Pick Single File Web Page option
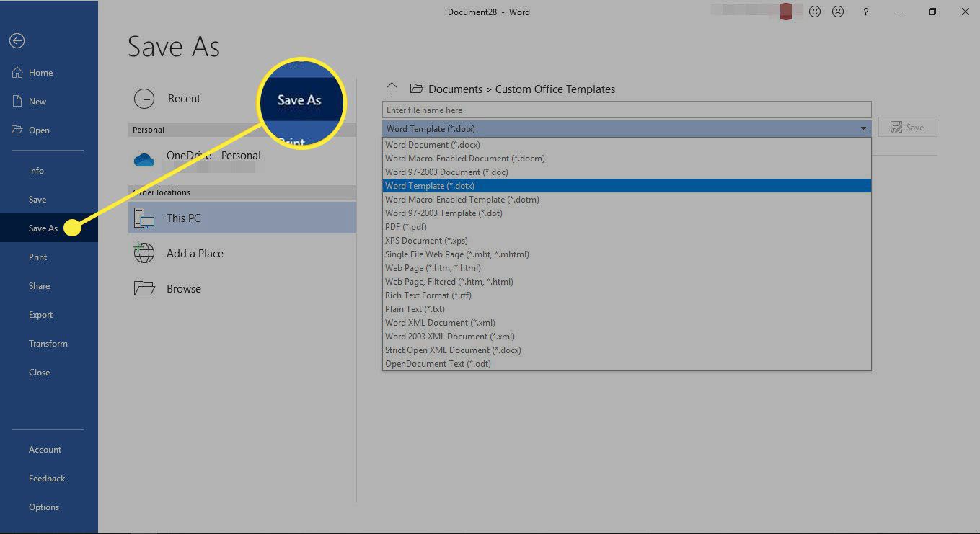The width and height of the screenshot is (980, 534). (x=627, y=254)
